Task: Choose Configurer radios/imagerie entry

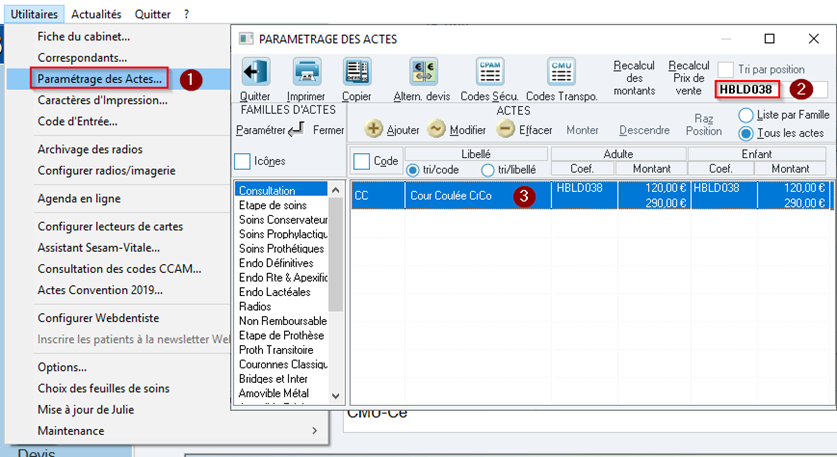Action: tap(106, 171)
